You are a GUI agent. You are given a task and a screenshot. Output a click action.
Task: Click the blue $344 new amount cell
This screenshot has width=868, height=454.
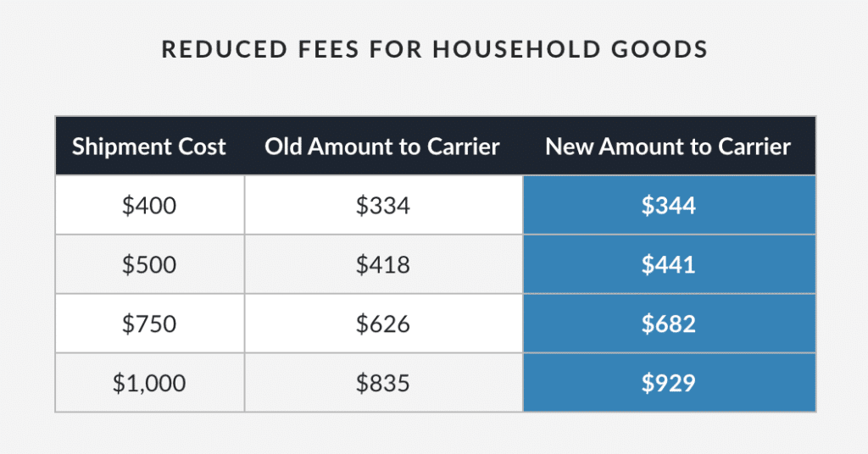coord(668,205)
